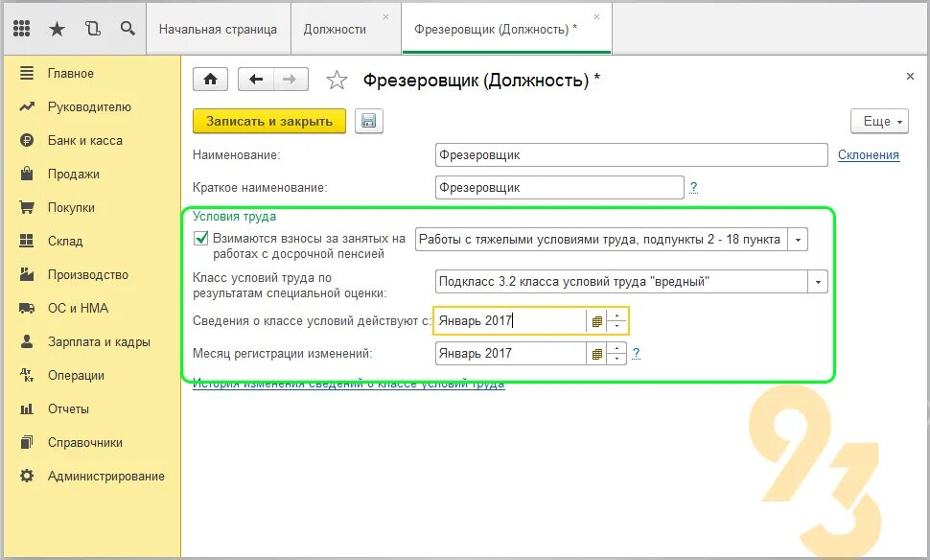The image size is (930, 560).
Task: Open calendar for registration month field
Action: [x=596, y=354]
